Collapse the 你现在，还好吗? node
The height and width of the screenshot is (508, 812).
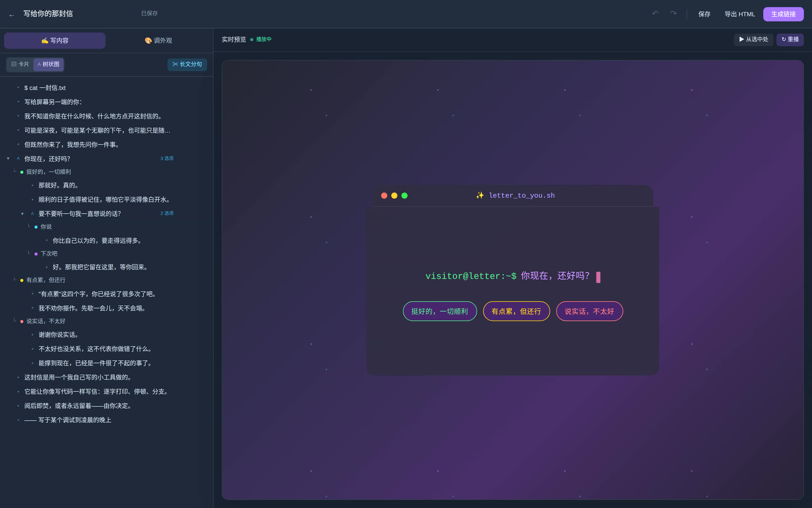[8, 158]
